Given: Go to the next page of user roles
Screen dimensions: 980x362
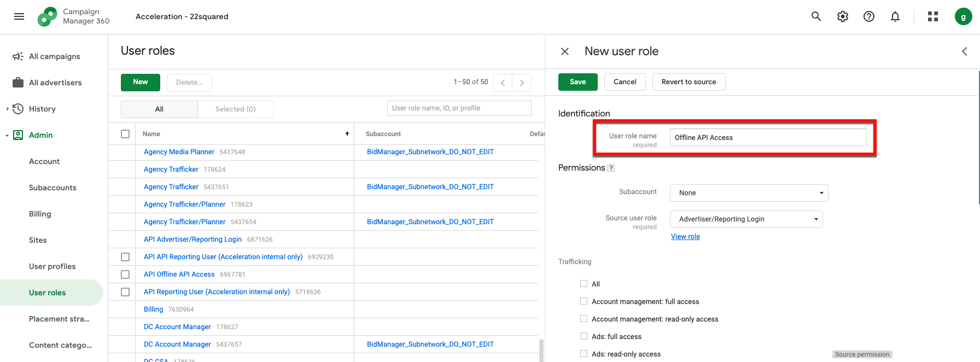Looking at the screenshot, I should (522, 83).
